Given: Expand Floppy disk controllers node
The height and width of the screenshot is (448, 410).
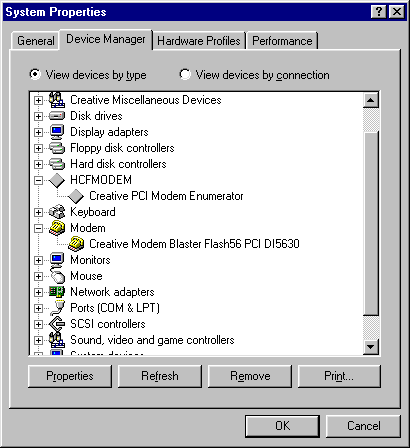Looking at the screenshot, I should [x=38, y=148].
